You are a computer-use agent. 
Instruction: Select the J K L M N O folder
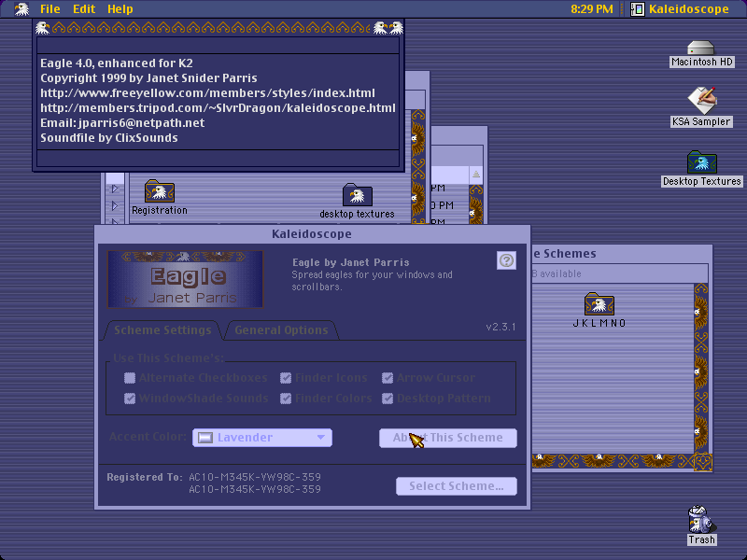coord(599,304)
